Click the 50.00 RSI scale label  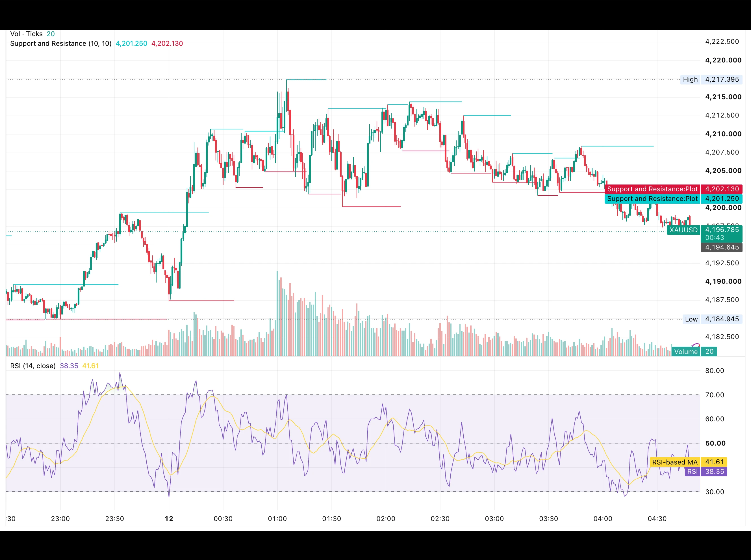click(715, 443)
